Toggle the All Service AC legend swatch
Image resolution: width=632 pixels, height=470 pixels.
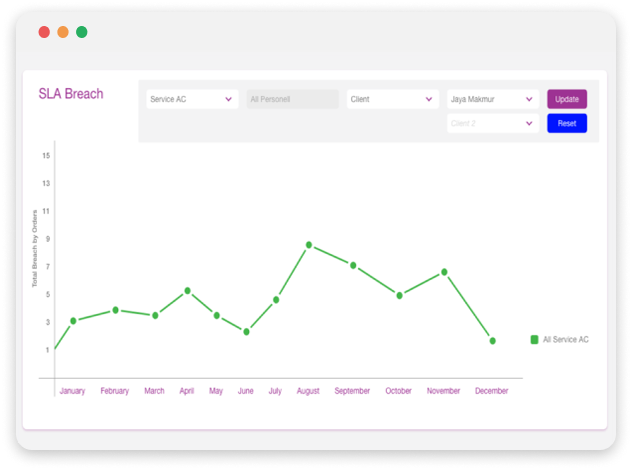[534, 340]
